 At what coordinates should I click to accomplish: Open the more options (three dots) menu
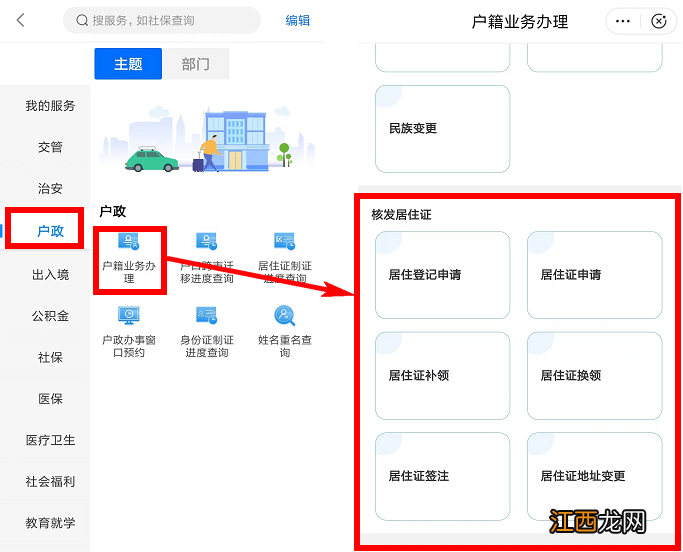623,21
